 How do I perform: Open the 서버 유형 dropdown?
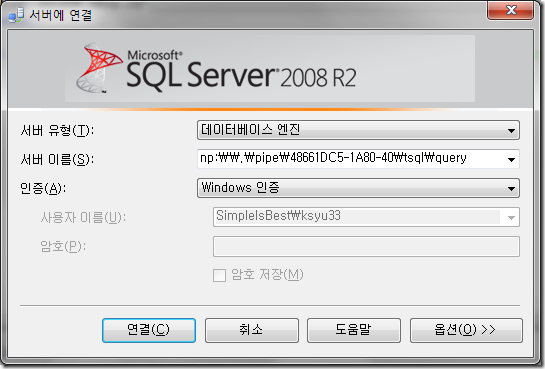click(358, 130)
